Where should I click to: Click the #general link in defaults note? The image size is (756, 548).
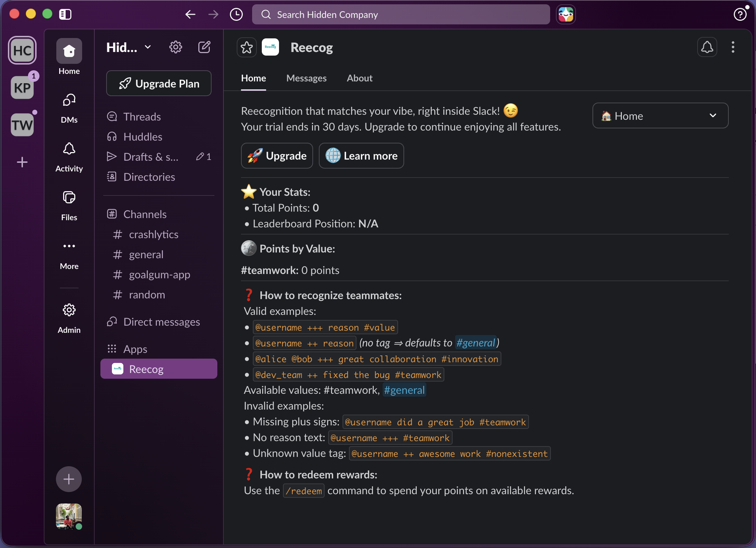pyautogui.click(x=476, y=343)
